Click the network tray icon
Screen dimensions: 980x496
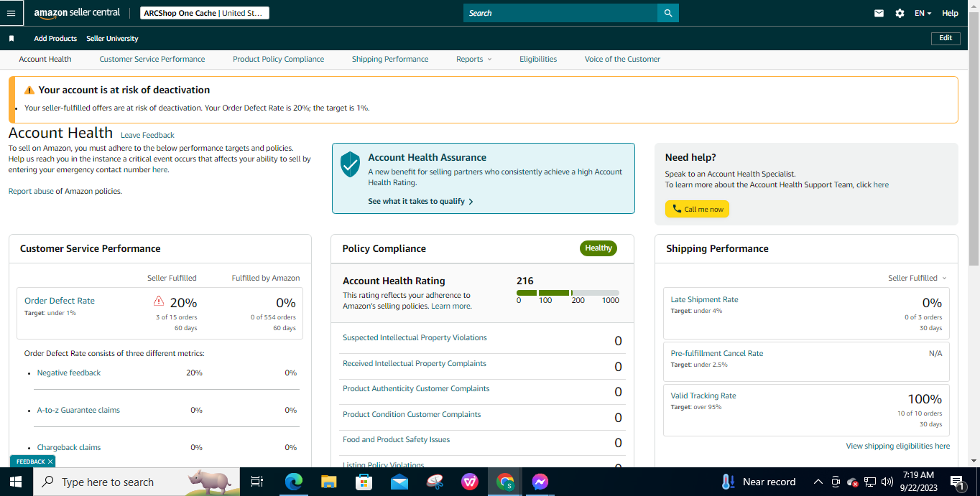coord(869,482)
